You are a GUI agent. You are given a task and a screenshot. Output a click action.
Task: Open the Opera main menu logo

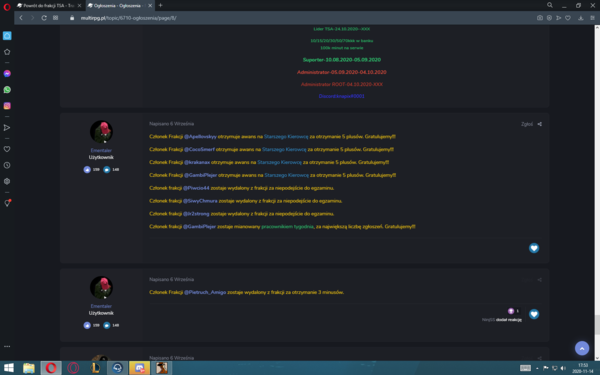click(x=7, y=7)
